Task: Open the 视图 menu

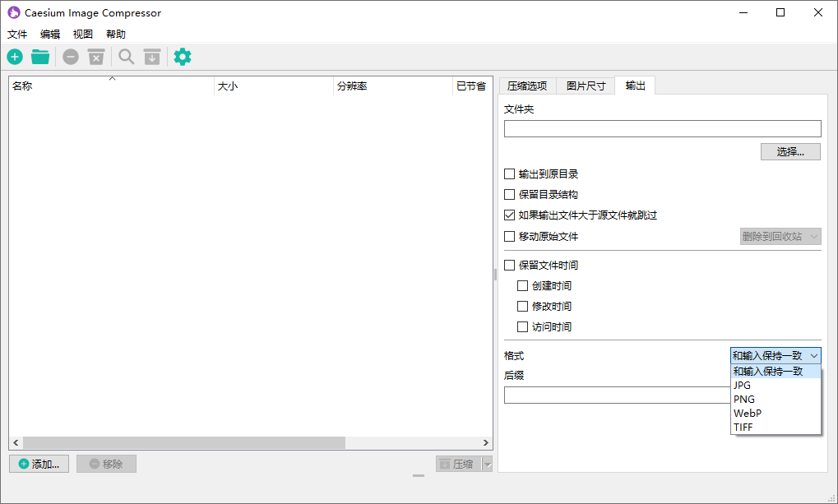Action: click(83, 35)
